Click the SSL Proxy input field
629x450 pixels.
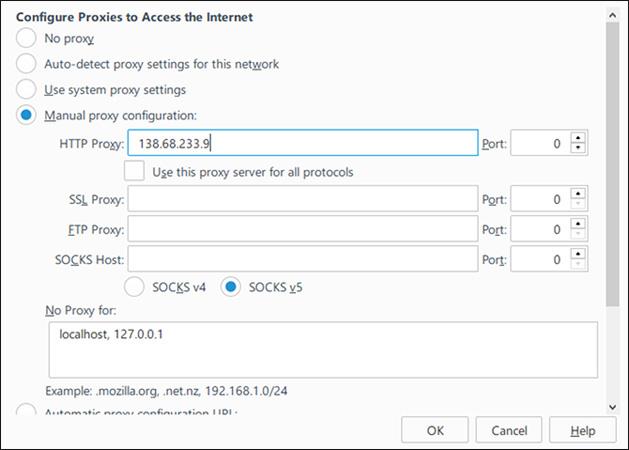[x=303, y=199]
